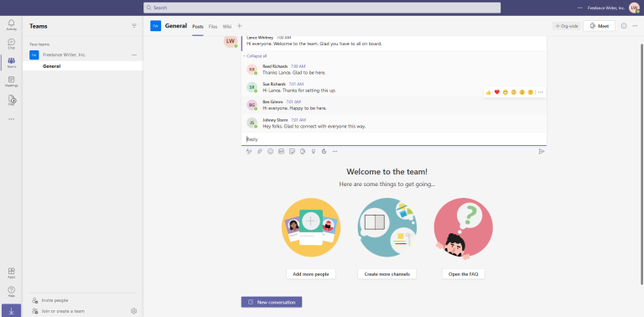Open settings ellipsis next to Freelance Writer, Inc.
Viewport: 644px width, 317px height.
pos(579,8)
